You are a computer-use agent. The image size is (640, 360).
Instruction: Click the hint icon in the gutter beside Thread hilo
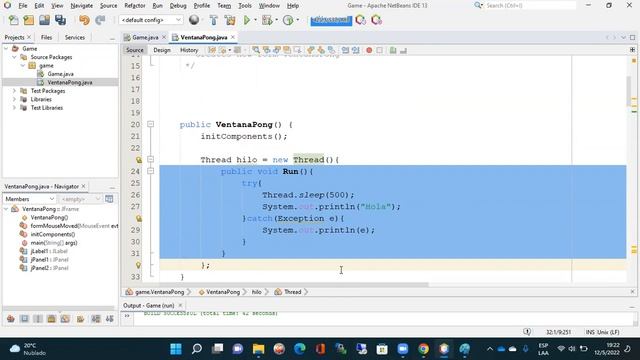(x=138, y=160)
